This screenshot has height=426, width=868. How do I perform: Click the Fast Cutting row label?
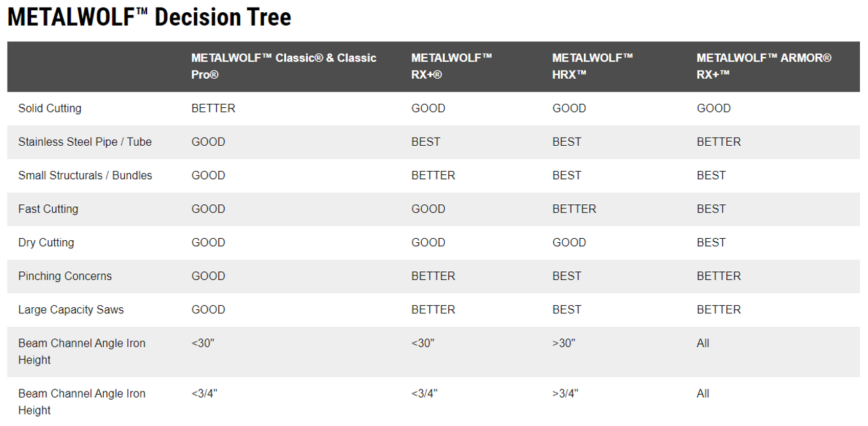coord(48,209)
